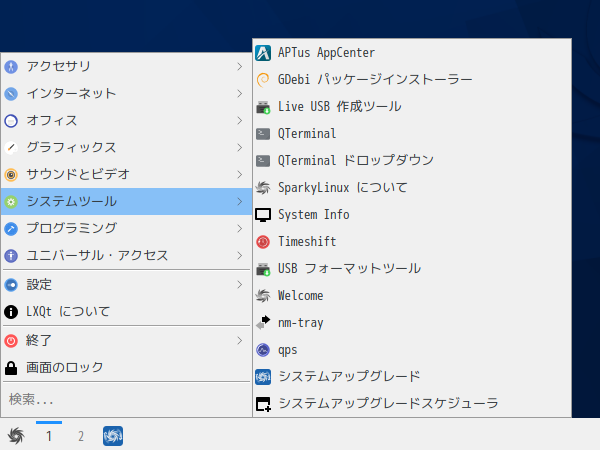Open the アクセサリ menu category

pos(126,67)
